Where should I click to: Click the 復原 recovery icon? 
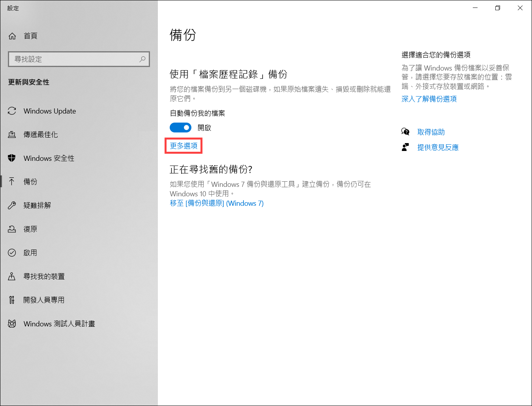pyautogui.click(x=12, y=229)
